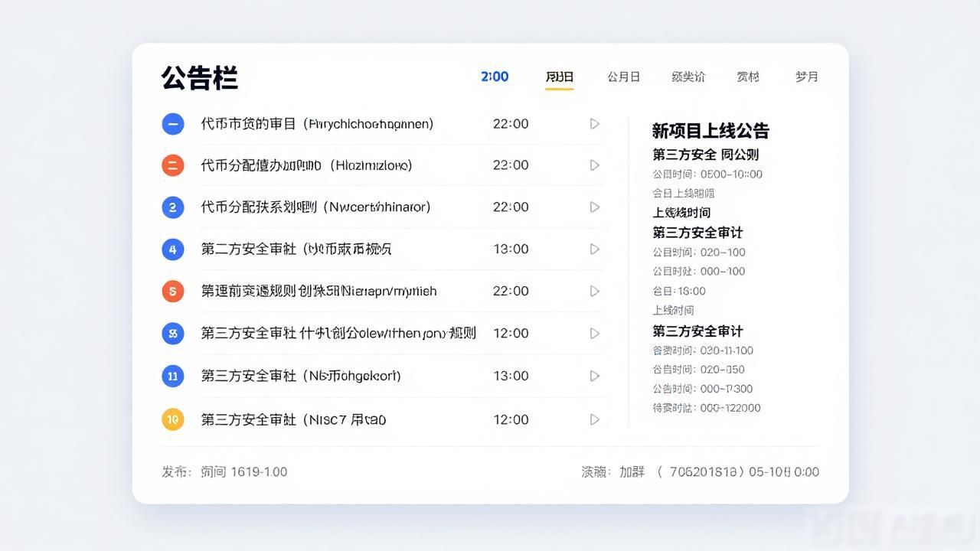Open the announcement containing Firrychichoohqpinen

[317, 124]
